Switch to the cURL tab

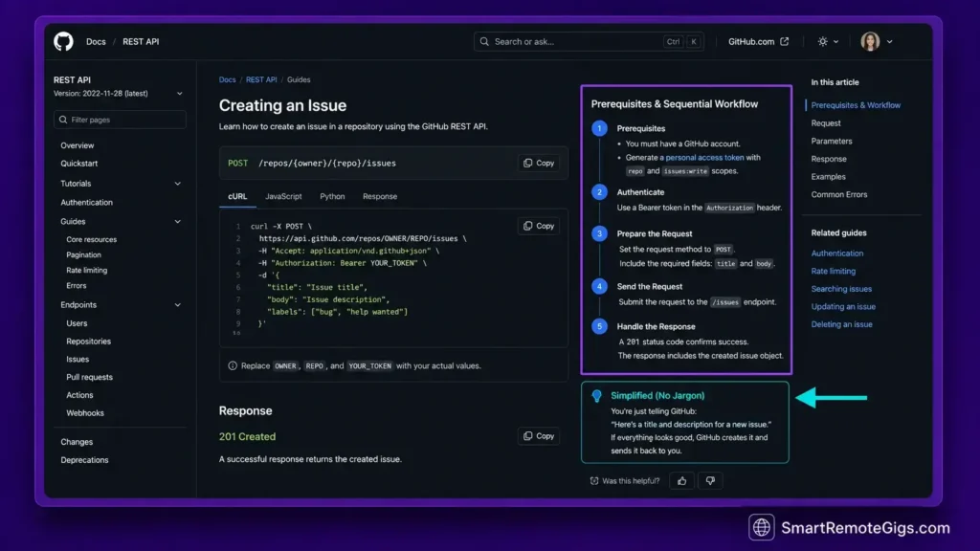(x=237, y=196)
